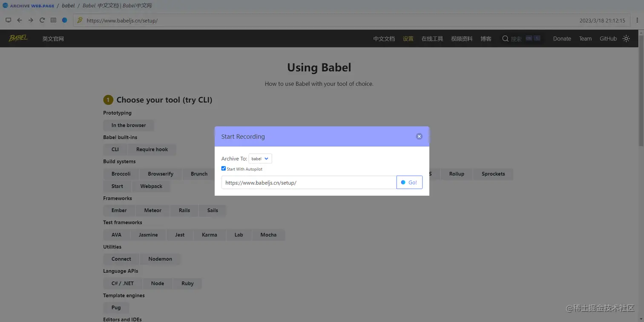The width and height of the screenshot is (644, 322).
Task: Open the 在线工具 nav item
Action: [x=432, y=39]
